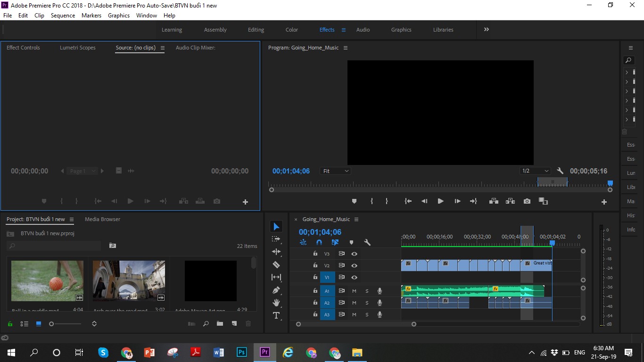Select the Ripple Edit tool

coord(276,252)
